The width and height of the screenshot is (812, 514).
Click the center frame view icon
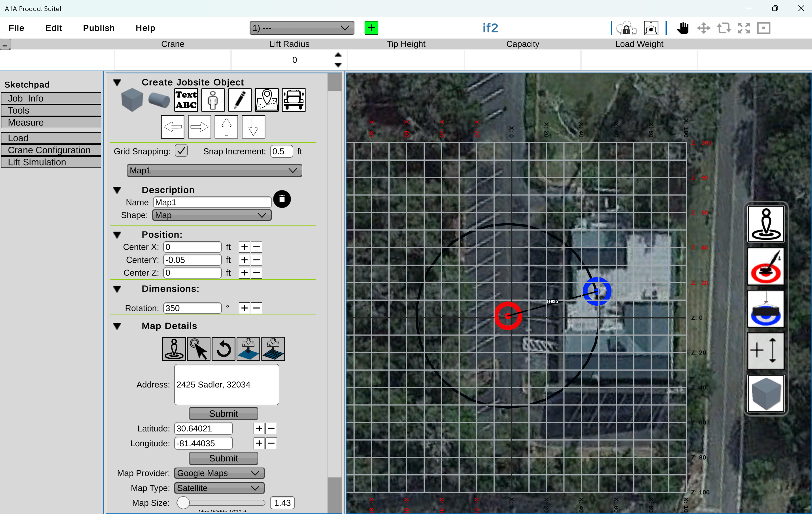click(x=764, y=28)
